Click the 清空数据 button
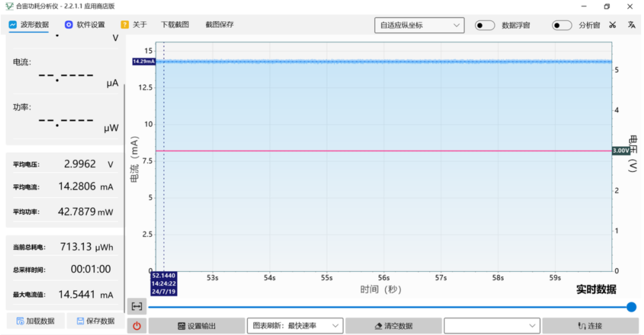This screenshot has width=644, height=335. tap(394, 326)
